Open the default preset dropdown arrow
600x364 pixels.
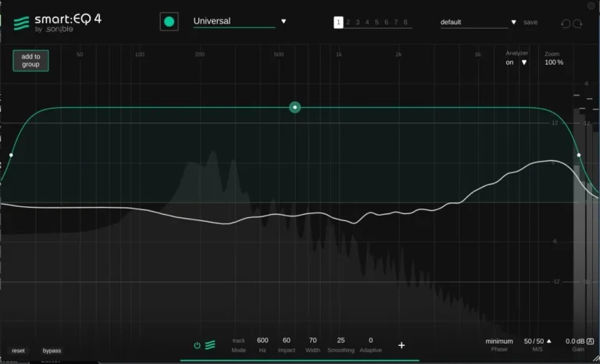point(513,22)
